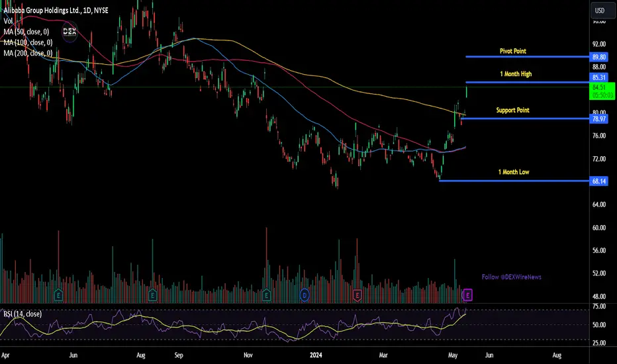The image size is (617, 364).
Task: Click the earnings E marker near August
Action: coord(153,295)
